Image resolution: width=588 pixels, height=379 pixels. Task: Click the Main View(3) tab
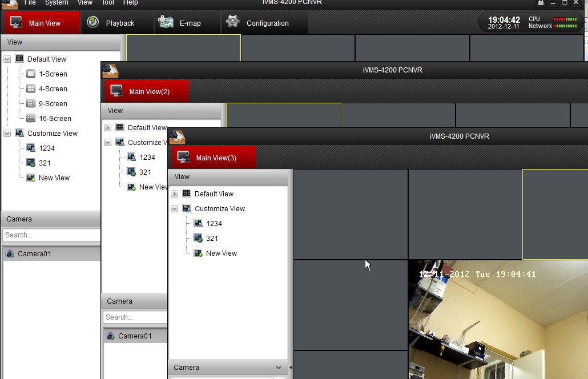[214, 158]
